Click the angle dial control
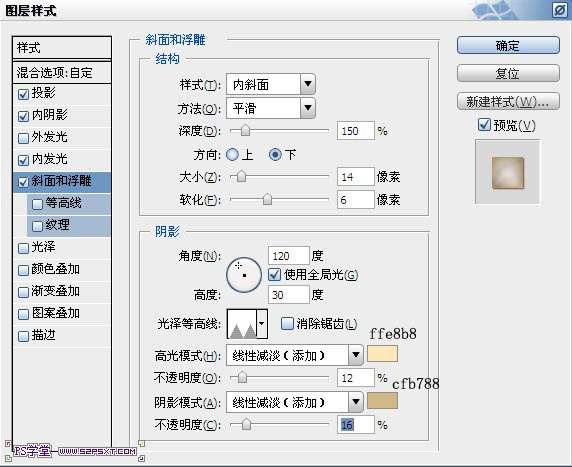The height and width of the screenshot is (467, 572). click(244, 275)
